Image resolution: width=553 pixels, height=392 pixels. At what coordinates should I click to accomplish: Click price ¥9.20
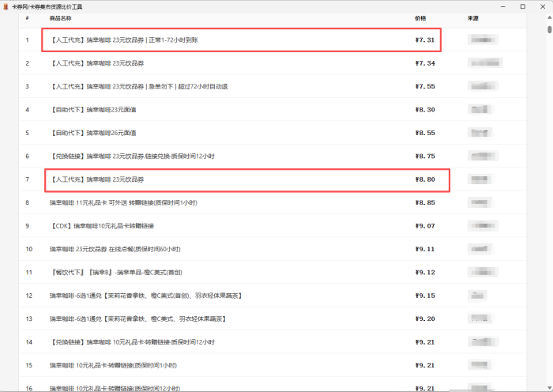(425, 319)
